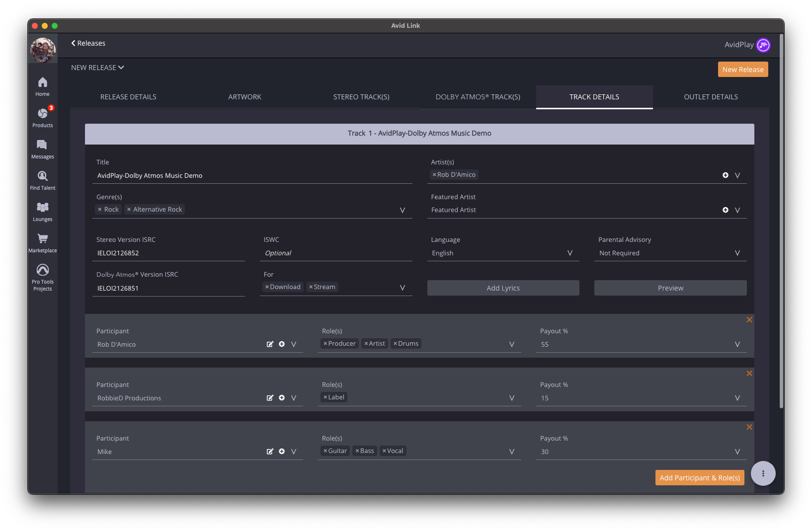Remove the Label role tag
The width and height of the screenshot is (812, 531).
(325, 397)
